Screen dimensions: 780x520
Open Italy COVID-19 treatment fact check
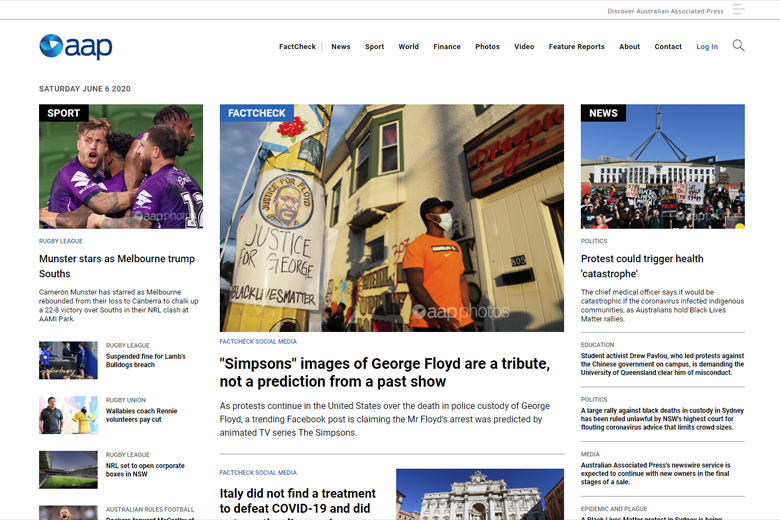point(298,501)
